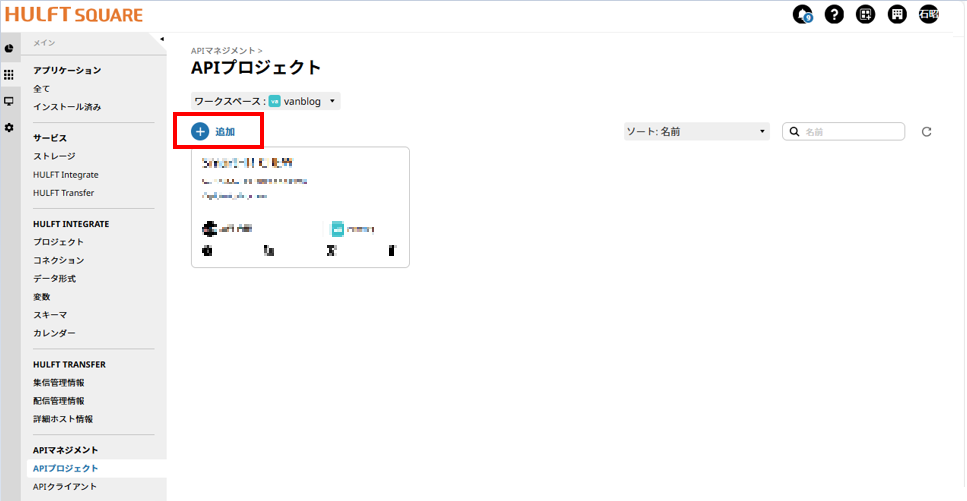Open the sort by name dropdown
Image resolution: width=967 pixels, height=501 pixels.
point(697,131)
